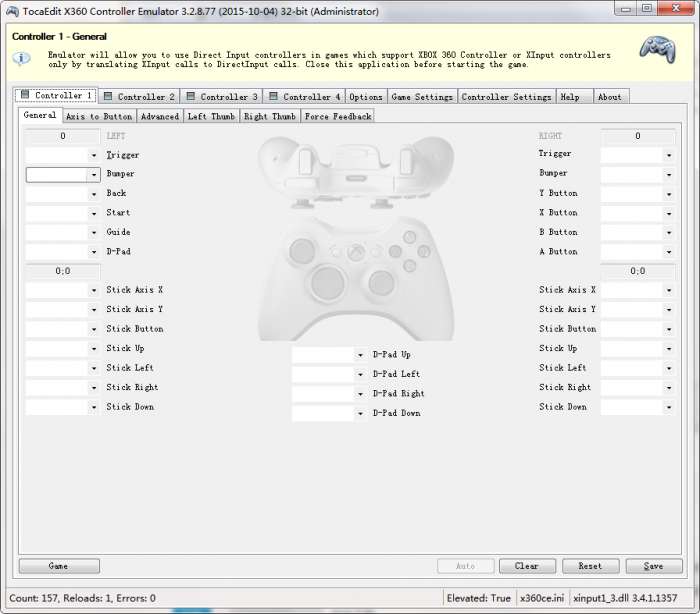Open the Axis to Button sub-tab
The height and width of the screenshot is (614, 700).
coord(99,116)
